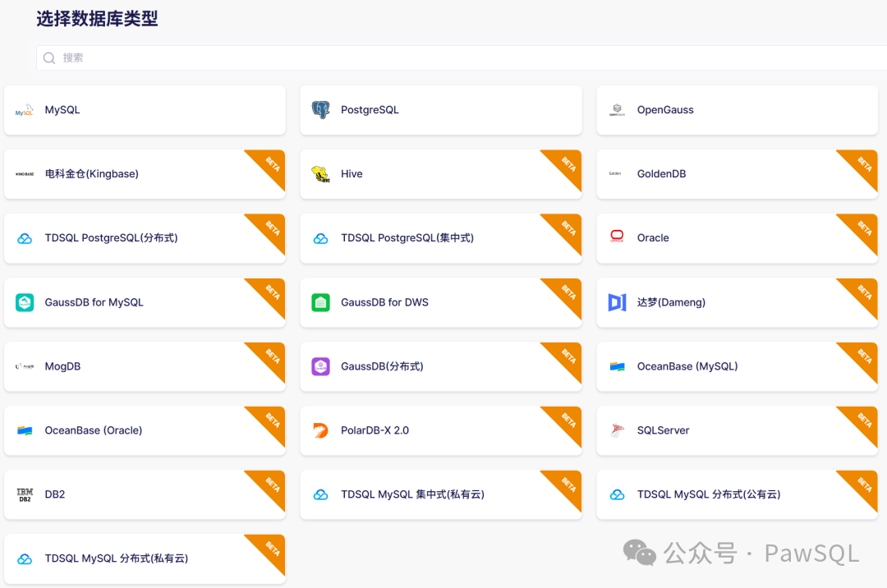This screenshot has height=588, width=887.
Task: Select the 电科金仓(Kingbase) label text
Action: [92, 173]
